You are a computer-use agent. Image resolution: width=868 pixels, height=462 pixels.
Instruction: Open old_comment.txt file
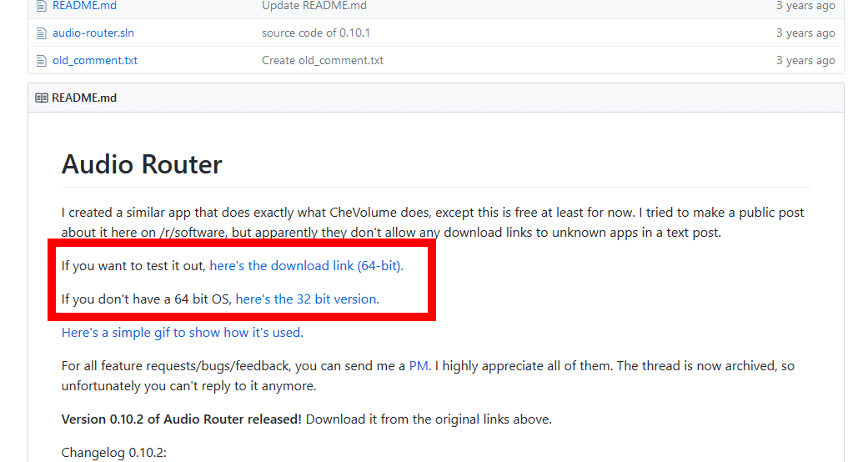[95, 60]
